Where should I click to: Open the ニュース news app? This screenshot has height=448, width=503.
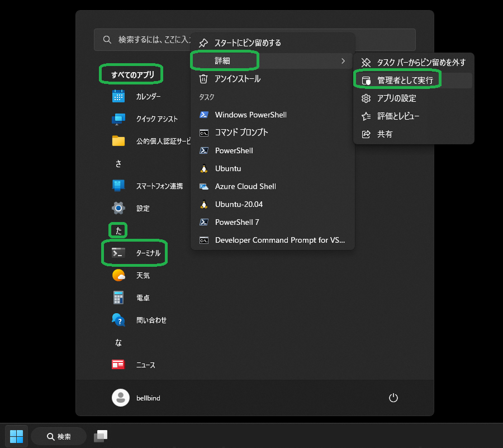(133, 365)
